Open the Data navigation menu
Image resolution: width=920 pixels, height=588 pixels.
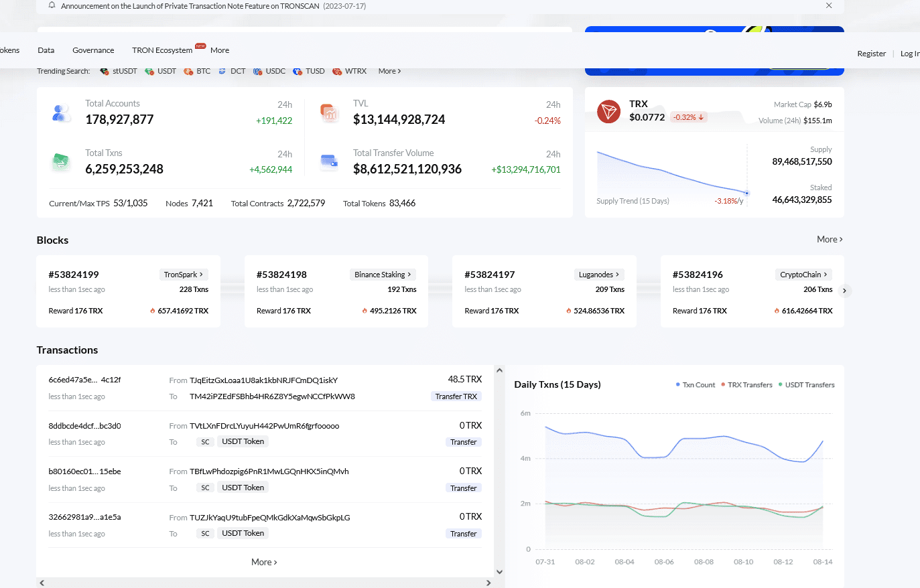pos(46,50)
